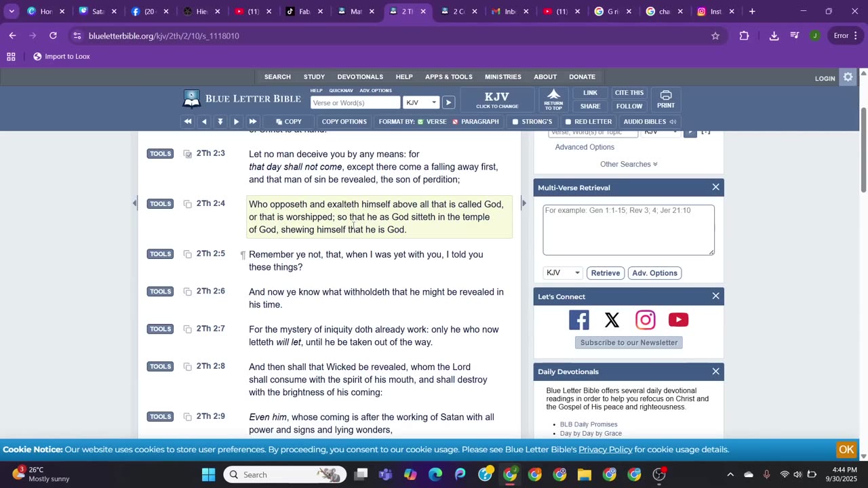This screenshot has height=488, width=868.
Task: Click LOGIN link
Action: click(825, 79)
